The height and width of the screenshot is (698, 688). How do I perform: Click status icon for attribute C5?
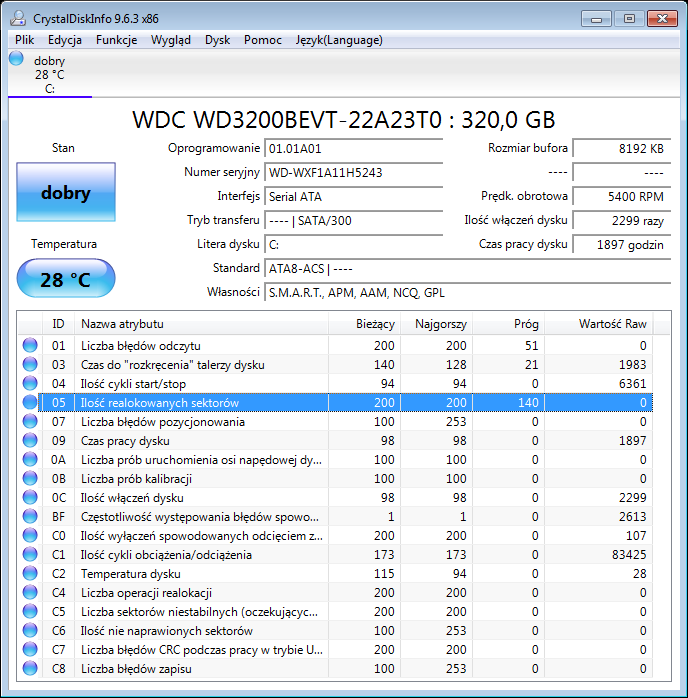point(30,611)
